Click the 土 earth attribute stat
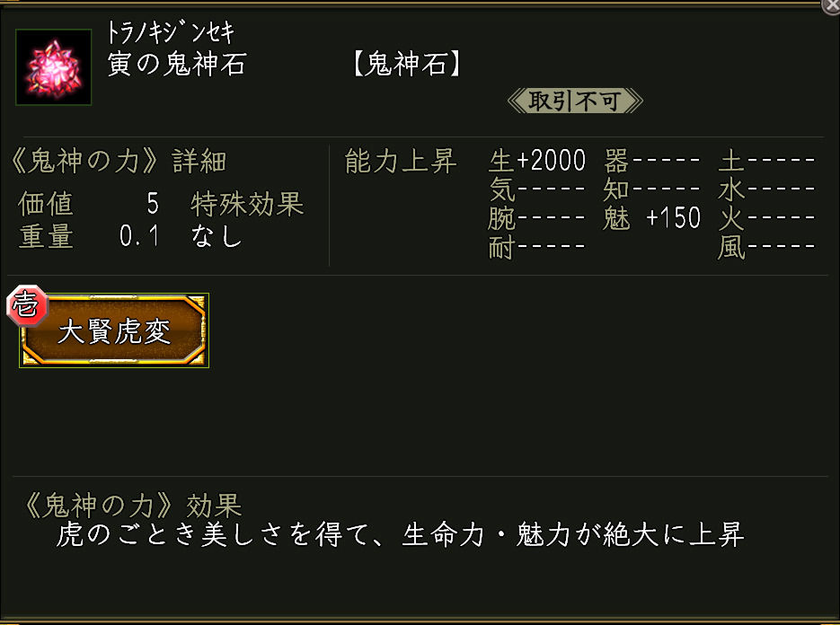The height and width of the screenshot is (625, 840). (x=766, y=162)
